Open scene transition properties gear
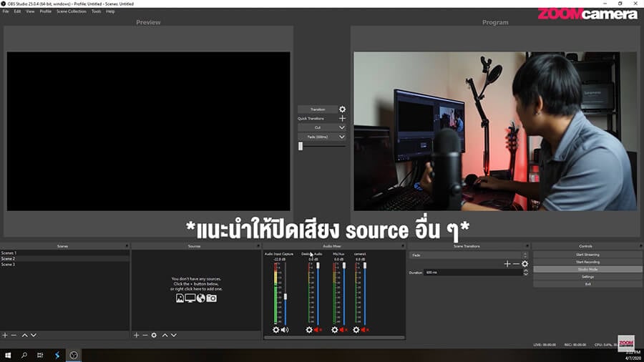Image resolution: width=644 pixels, height=362 pixels. [x=525, y=264]
